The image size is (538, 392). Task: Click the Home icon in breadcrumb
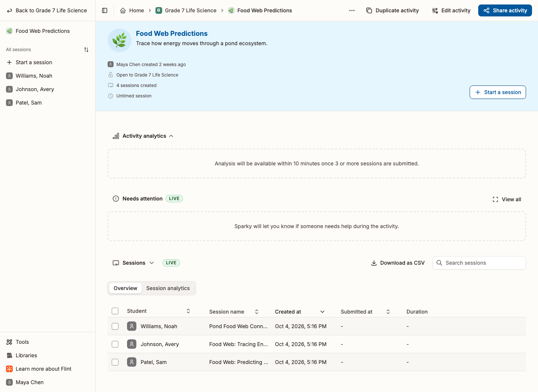123,10
